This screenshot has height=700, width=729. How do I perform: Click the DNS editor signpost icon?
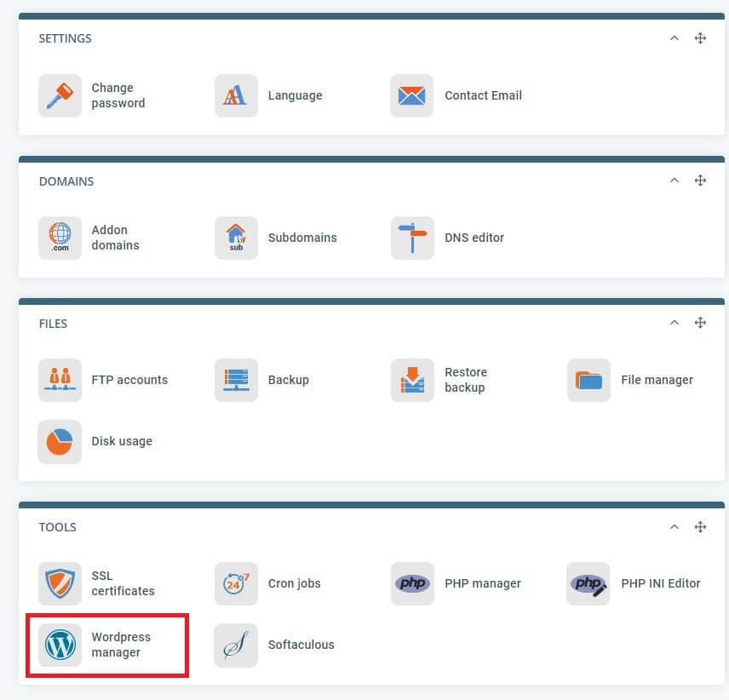[412, 238]
